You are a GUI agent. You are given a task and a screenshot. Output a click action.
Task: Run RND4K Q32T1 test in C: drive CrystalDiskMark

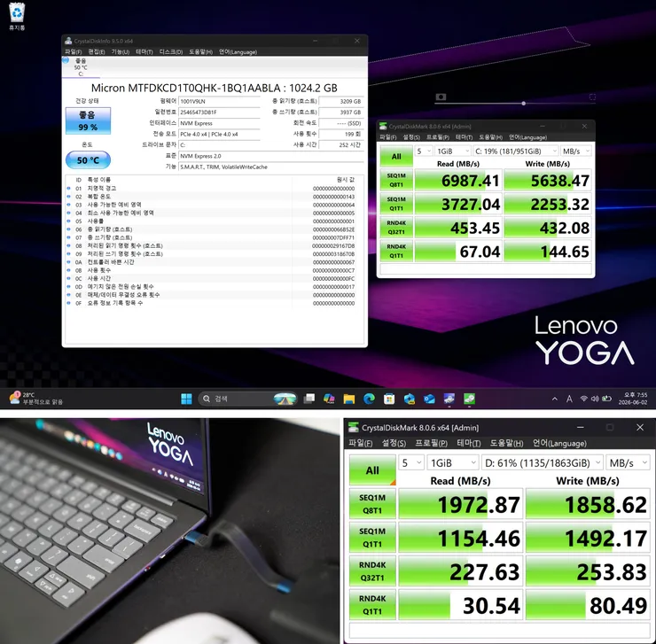click(x=396, y=227)
